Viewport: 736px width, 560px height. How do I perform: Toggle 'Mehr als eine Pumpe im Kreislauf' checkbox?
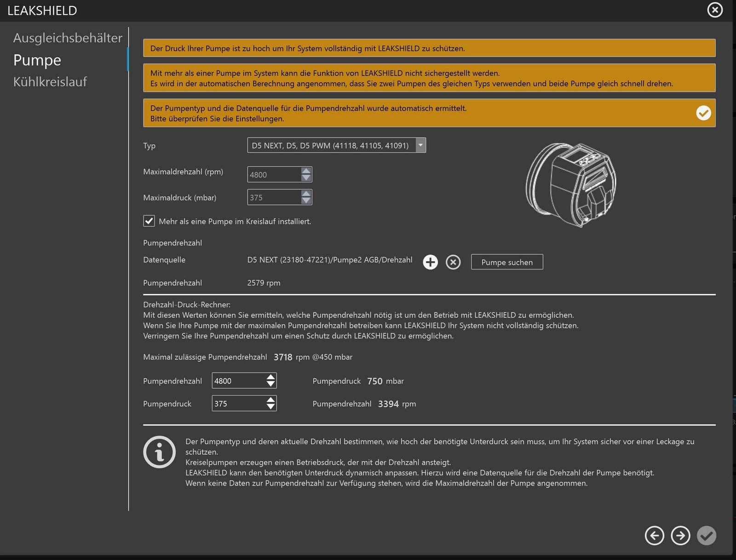(x=149, y=221)
